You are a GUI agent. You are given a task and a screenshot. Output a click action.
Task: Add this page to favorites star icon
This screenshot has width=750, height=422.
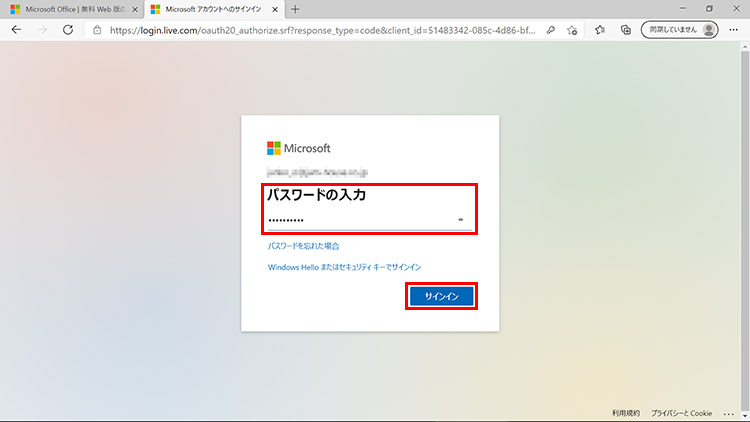[573, 30]
